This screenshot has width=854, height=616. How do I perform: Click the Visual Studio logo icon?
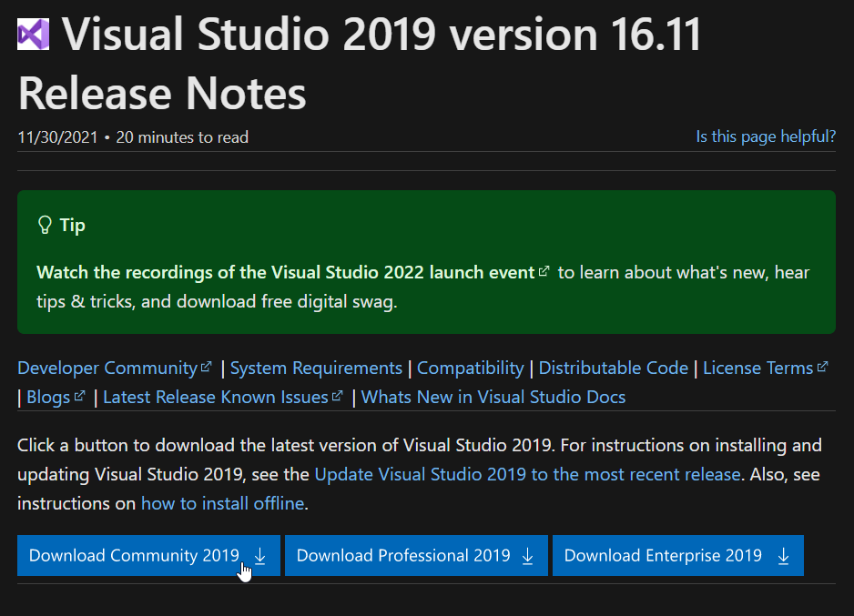32,33
